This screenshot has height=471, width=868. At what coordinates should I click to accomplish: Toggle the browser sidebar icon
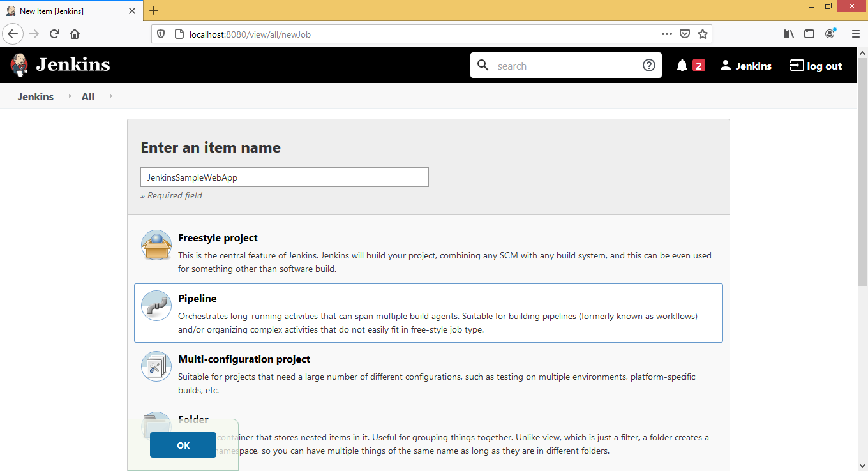[809, 34]
